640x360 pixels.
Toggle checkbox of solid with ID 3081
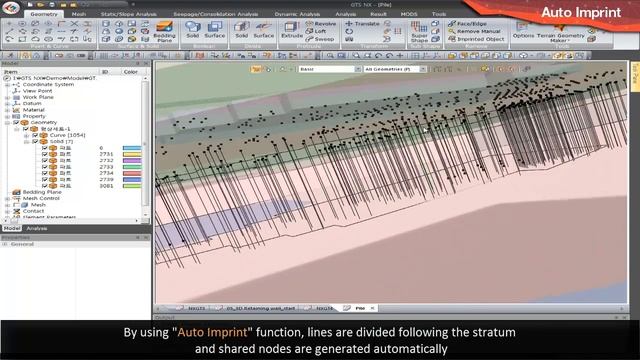44,186
